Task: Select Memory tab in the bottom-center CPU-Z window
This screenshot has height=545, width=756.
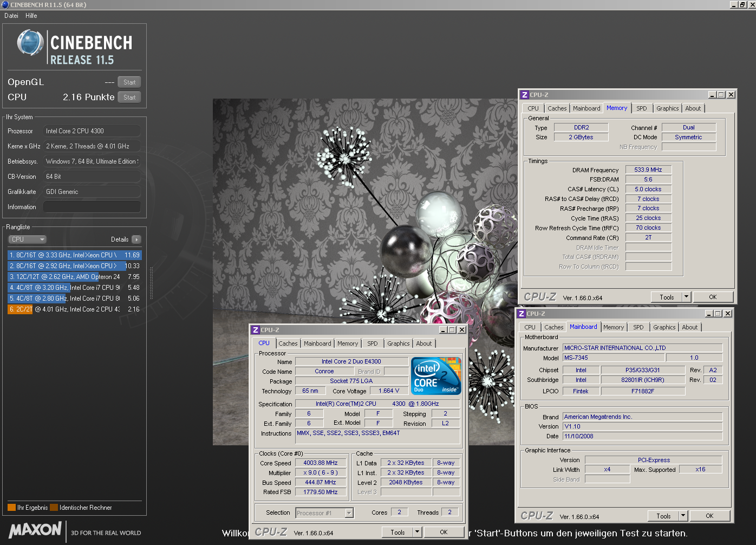Action: point(347,343)
